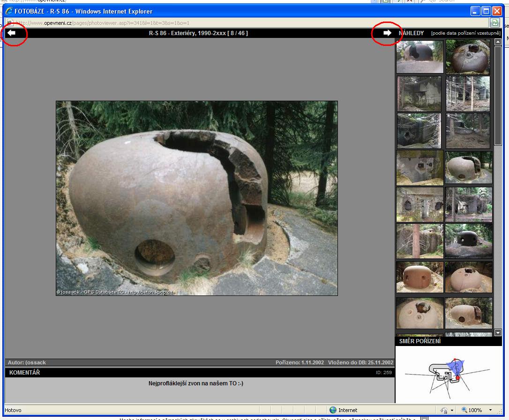Click the main photo of damaged bell

[x=197, y=198]
